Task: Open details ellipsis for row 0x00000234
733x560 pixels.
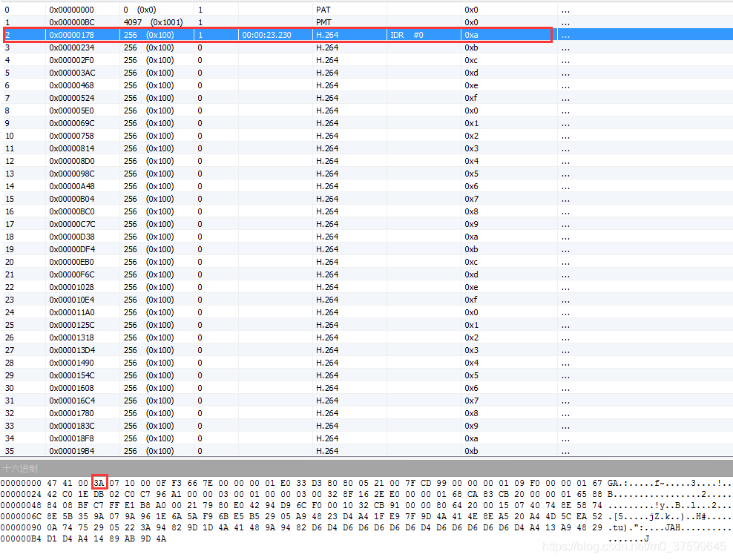Action: click(565, 48)
